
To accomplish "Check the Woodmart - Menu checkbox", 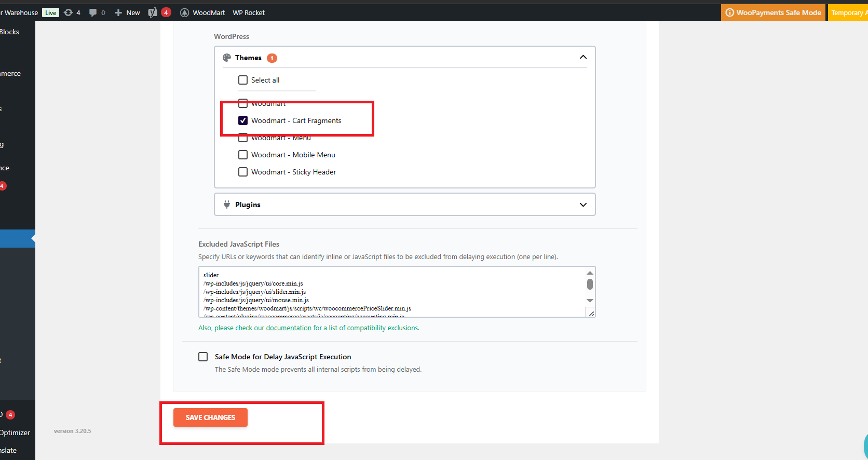I will (x=243, y=138).
